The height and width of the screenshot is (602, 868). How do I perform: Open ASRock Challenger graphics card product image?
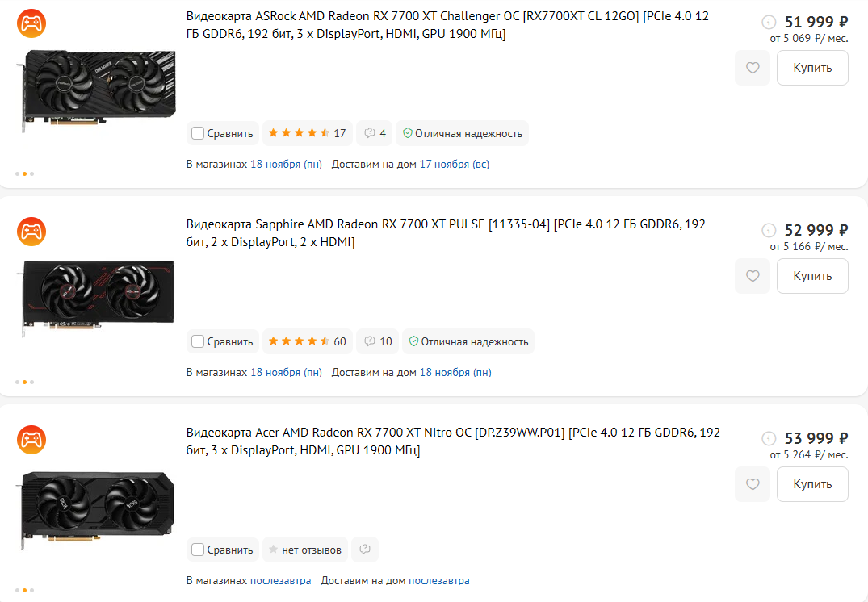click(99, 90)
